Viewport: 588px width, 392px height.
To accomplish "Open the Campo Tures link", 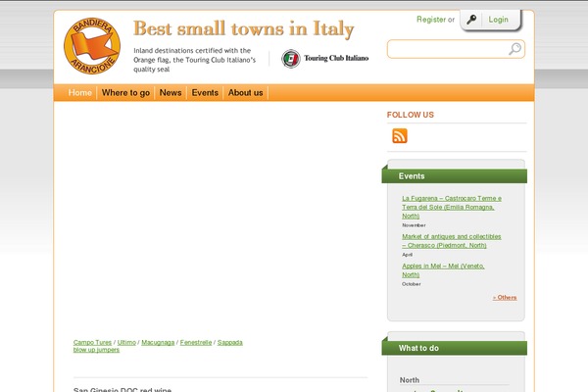I will [93, 342].
